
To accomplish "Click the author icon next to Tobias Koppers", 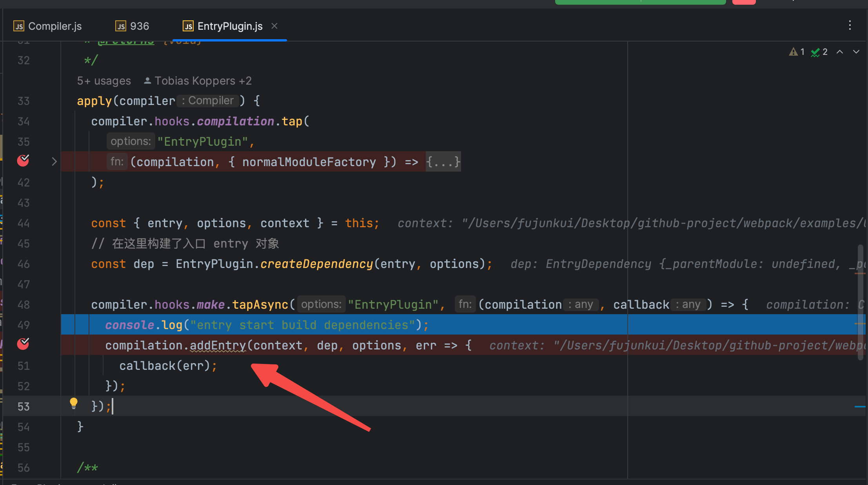I will tap(147, 81).
